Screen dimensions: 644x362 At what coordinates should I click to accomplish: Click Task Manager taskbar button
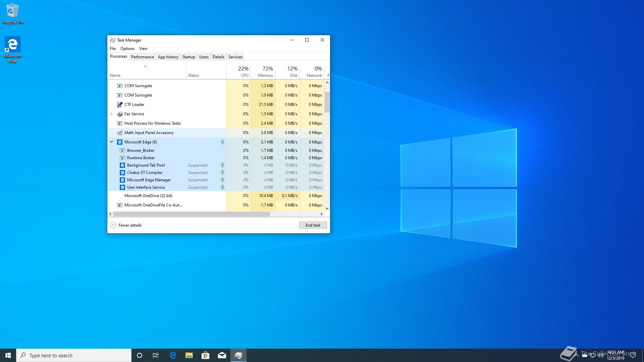pos(238,355)
